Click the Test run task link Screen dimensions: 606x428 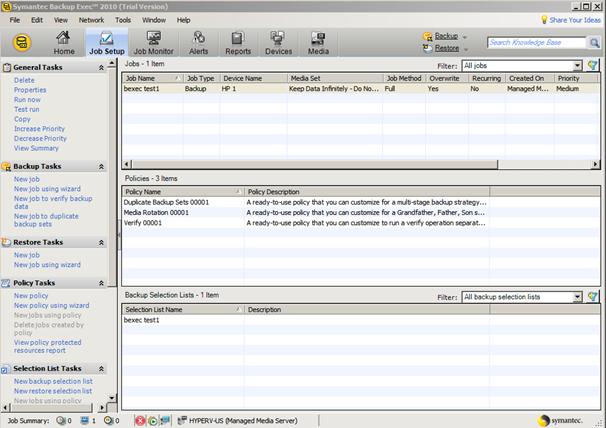coord(27,109)
